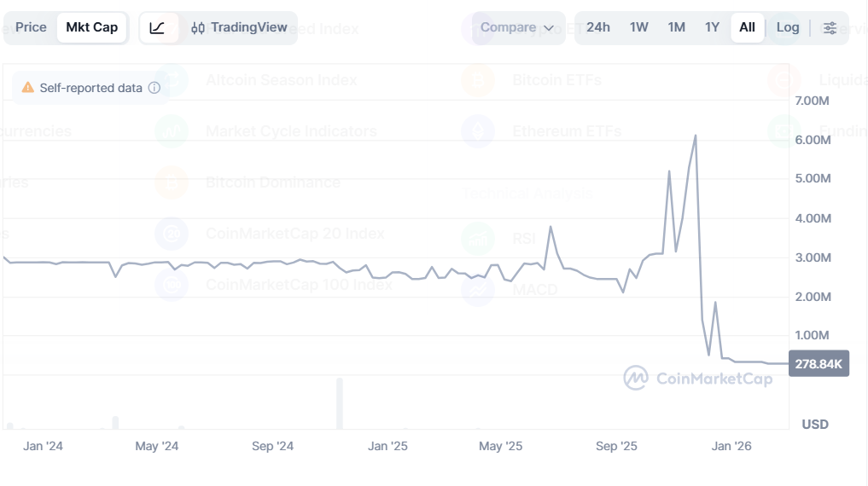Click the chart line's highest peak near 6.00M
The image size is (868, 486).
[x=696, y=136]
